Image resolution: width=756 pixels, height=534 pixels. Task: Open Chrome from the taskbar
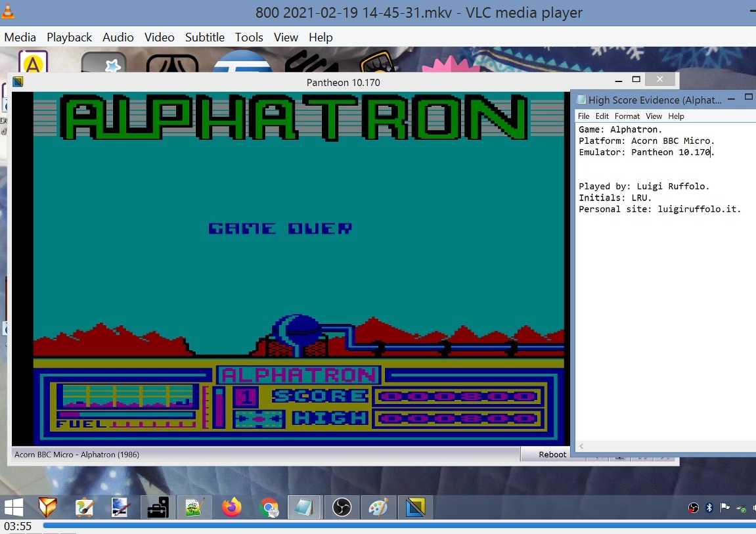coord(269,507)
